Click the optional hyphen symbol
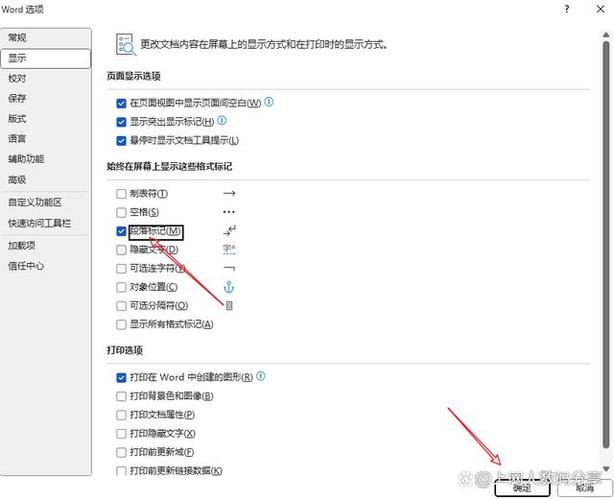 pos(229,268)
